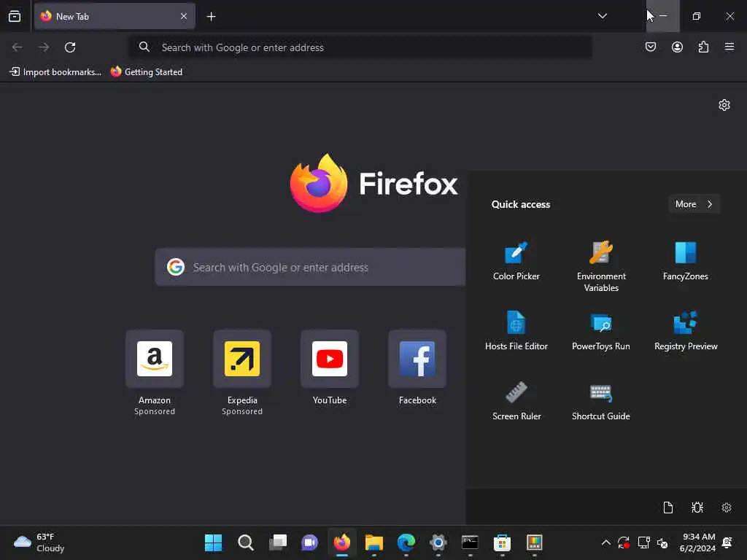The height and width of the screenshot is (560, 747).
Task: Open the Settings gear on the taskbar
Action: click(x=438, y=542)
